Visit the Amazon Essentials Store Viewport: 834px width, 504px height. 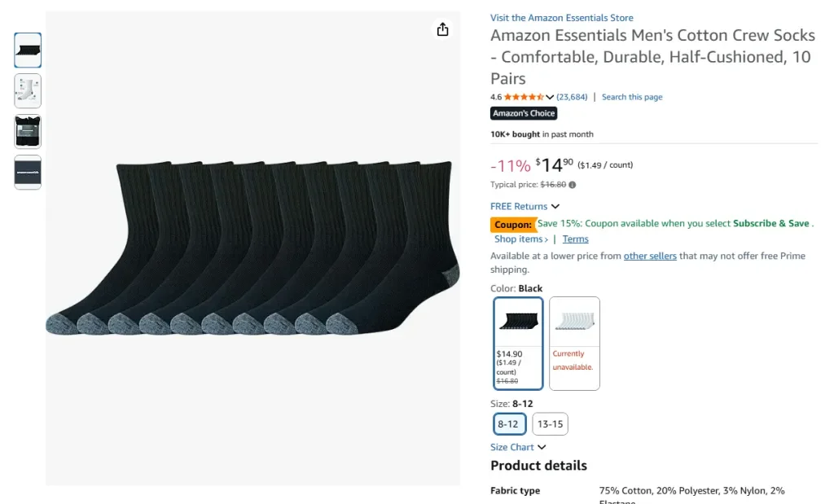(561, 17)
